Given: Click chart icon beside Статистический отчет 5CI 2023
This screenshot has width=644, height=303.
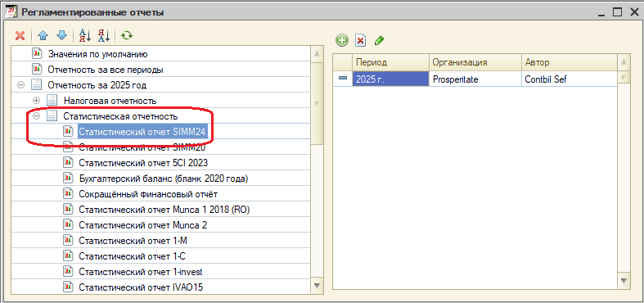Looking at the screenshot, I should (x=68, y=162).
